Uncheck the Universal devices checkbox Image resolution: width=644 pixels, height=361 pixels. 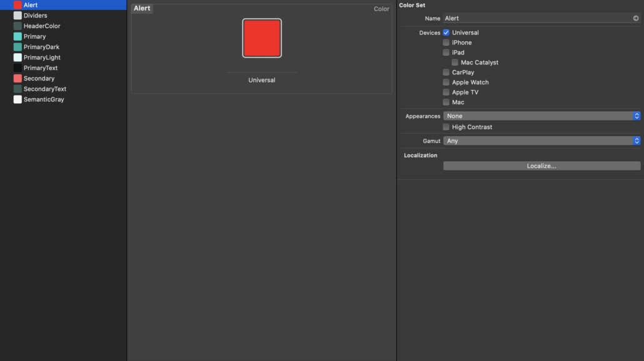(x=446, y=32)
